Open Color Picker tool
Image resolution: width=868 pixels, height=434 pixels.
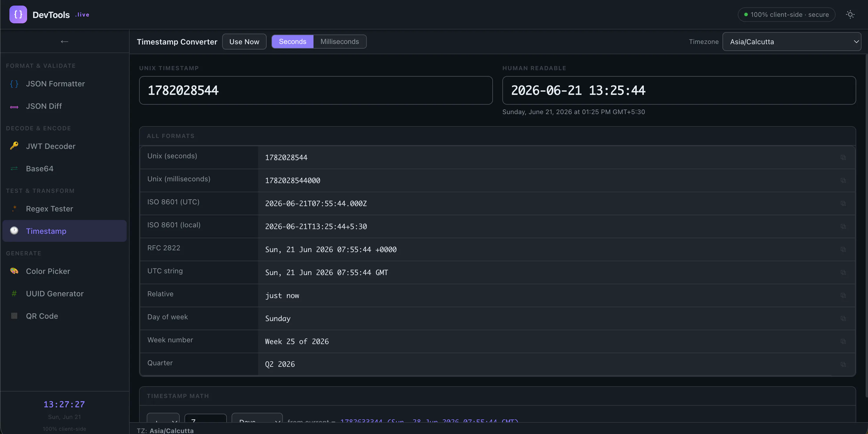pyautogui.click(x=64, y=271)
